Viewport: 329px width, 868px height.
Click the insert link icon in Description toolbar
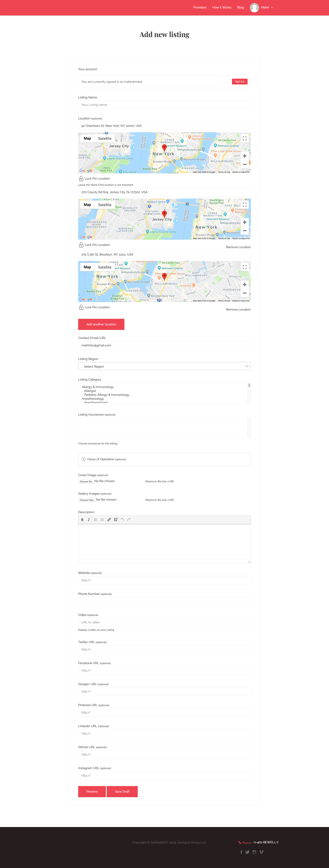pyautogui.click(x=109, y=520)
